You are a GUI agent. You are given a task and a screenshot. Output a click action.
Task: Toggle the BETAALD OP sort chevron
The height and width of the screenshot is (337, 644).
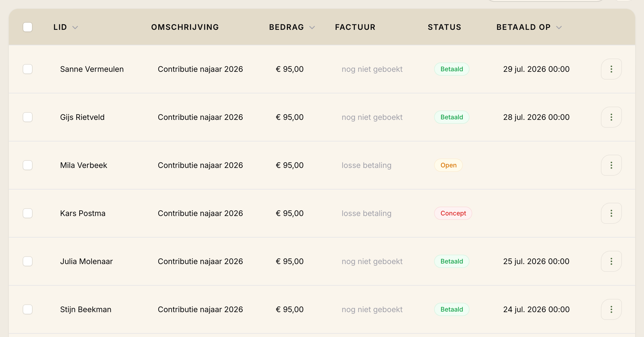pos(559,27)
